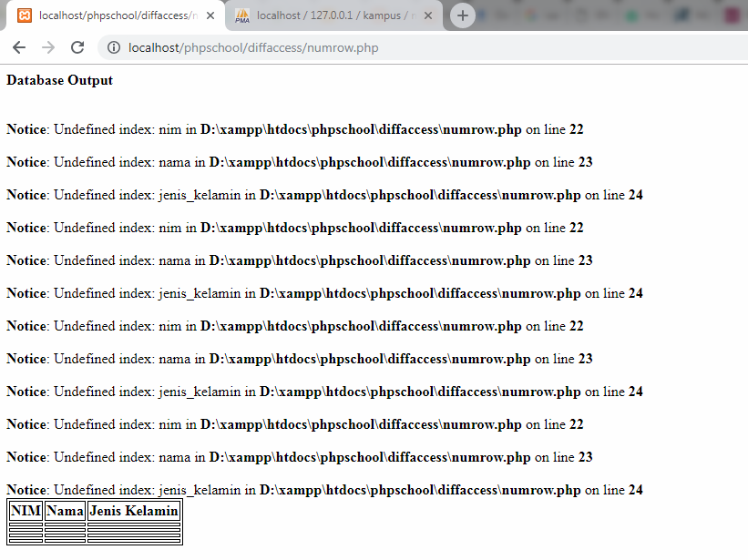Click the phpMyAdmin favicon on the second tab
Viewport: 748px width, 560px height.
pyautogui.click(x=242, y=15)
